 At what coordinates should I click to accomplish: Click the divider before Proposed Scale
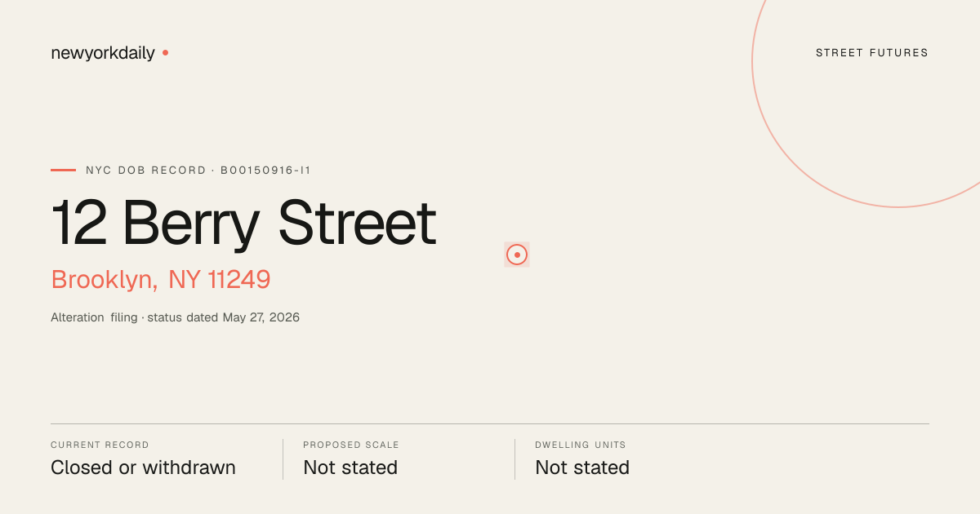(283, 459)
